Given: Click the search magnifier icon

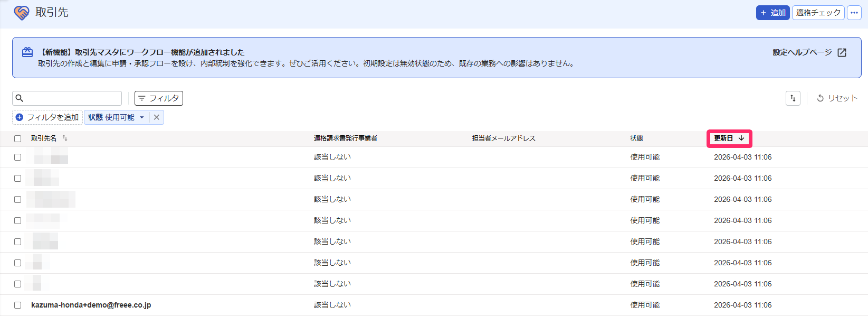Looking at the screenshot, I should tap(20, 98).
